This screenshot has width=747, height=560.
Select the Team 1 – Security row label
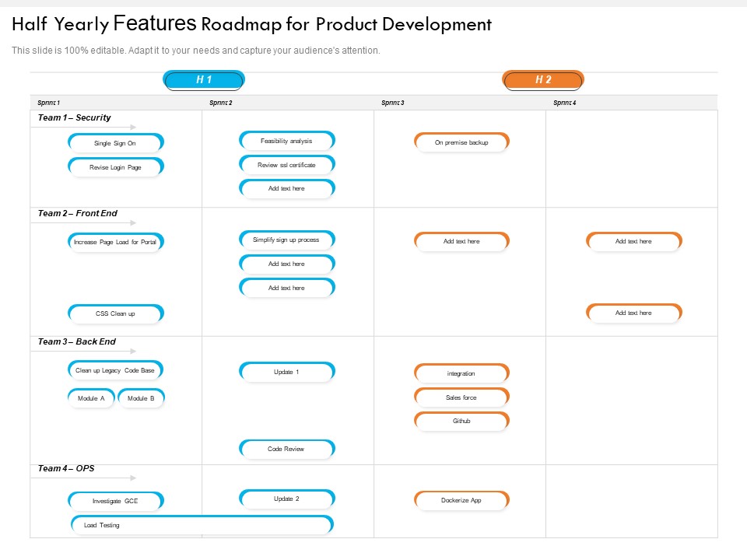click(75, 117)
